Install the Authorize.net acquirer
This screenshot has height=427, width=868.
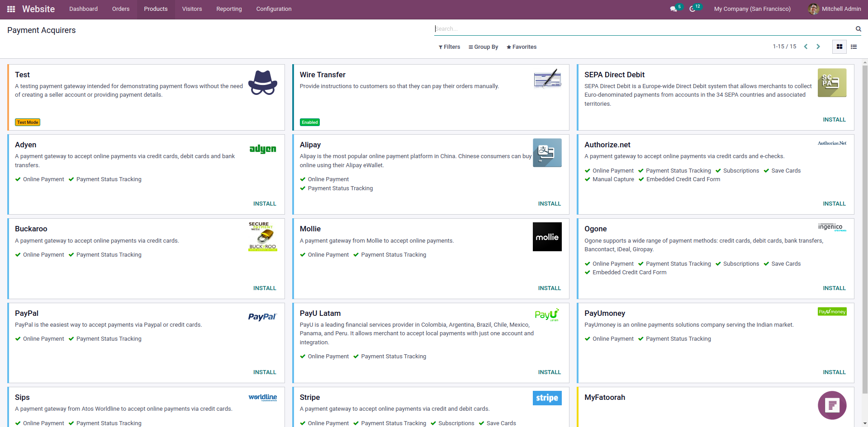(834, 204)
